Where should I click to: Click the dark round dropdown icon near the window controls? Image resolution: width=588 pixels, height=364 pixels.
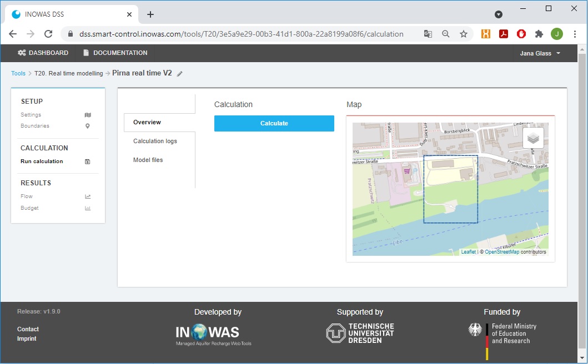point(499,14)
